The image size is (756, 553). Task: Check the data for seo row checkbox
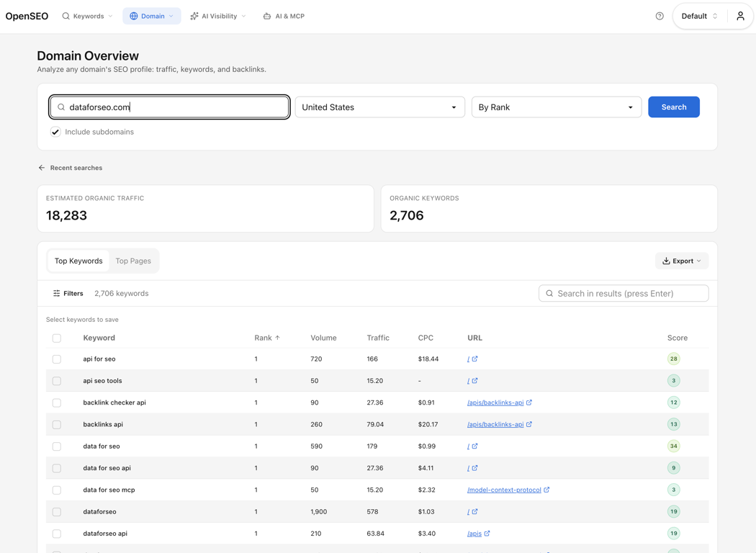point(56,446)
